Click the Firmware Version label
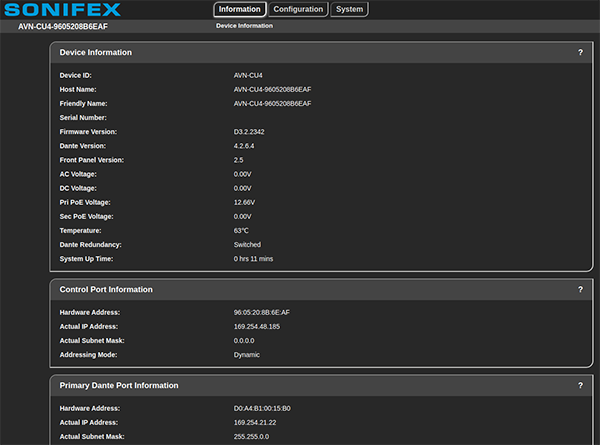Viewport: 600px width, 445px height. point(88,132)
